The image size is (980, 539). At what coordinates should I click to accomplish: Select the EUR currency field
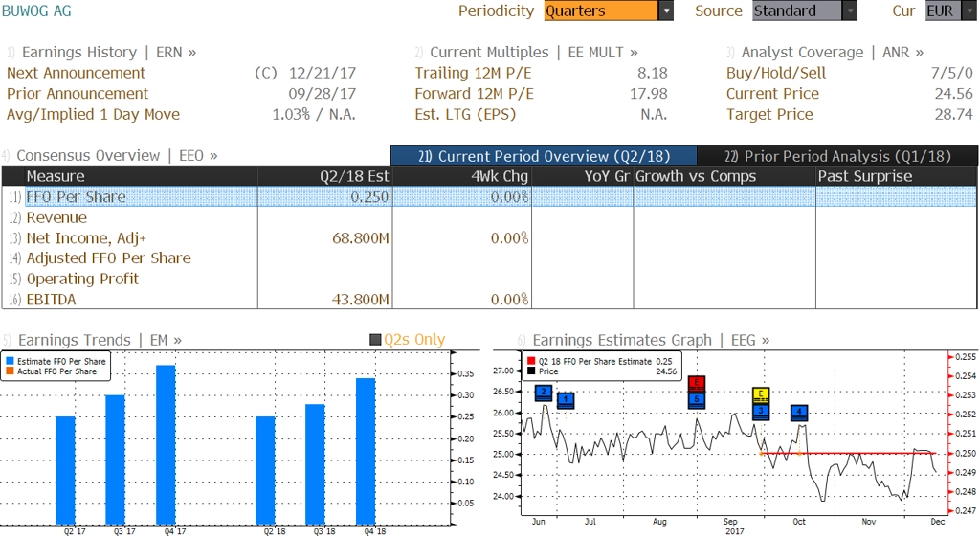[x=943, y=11]
